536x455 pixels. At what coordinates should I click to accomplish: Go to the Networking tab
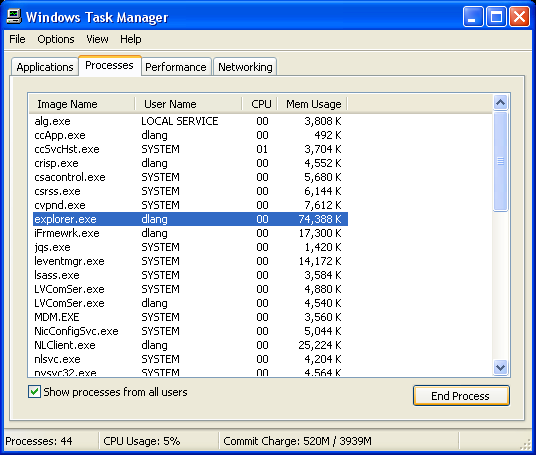click(x=245, y=67)
